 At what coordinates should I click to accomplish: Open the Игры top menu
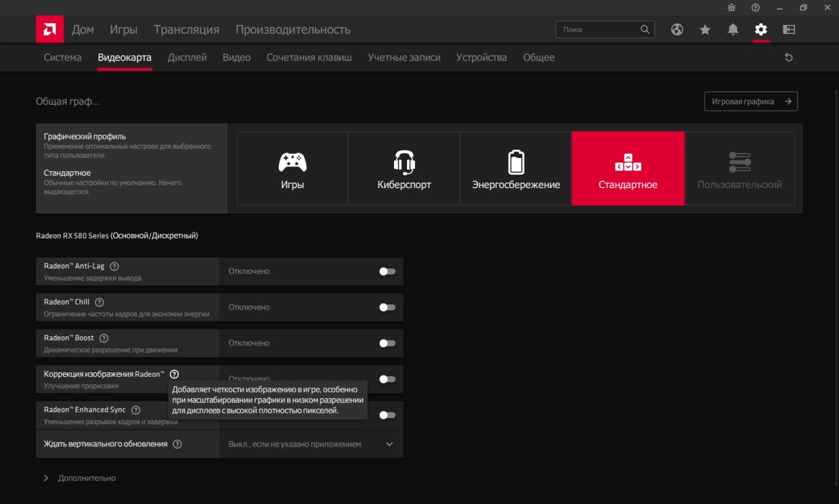coord(124,29)
